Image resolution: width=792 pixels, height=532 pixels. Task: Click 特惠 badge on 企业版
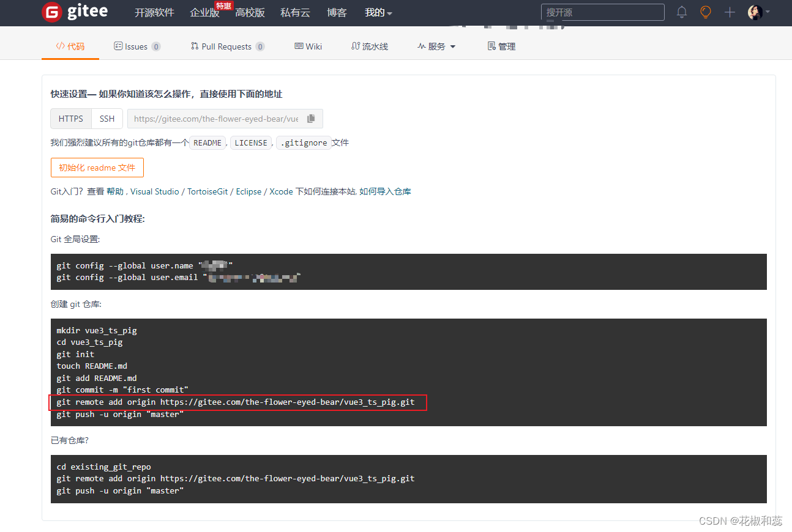(223, 6)
